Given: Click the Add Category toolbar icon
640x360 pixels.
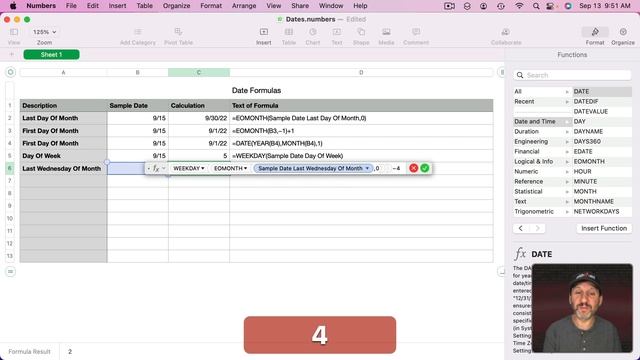Looking at the screenshot, I should (x=138, y=32).
